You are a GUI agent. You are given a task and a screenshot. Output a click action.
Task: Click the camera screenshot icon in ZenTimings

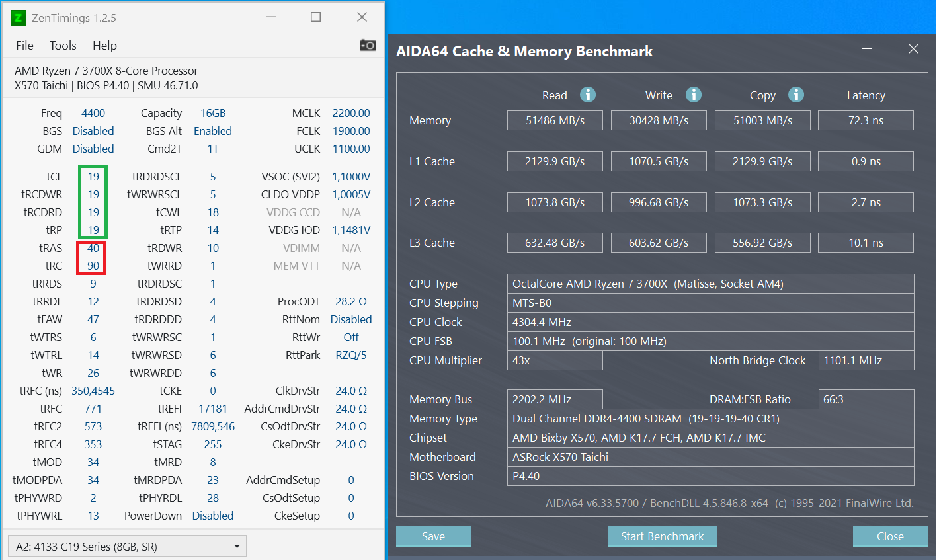368,45
